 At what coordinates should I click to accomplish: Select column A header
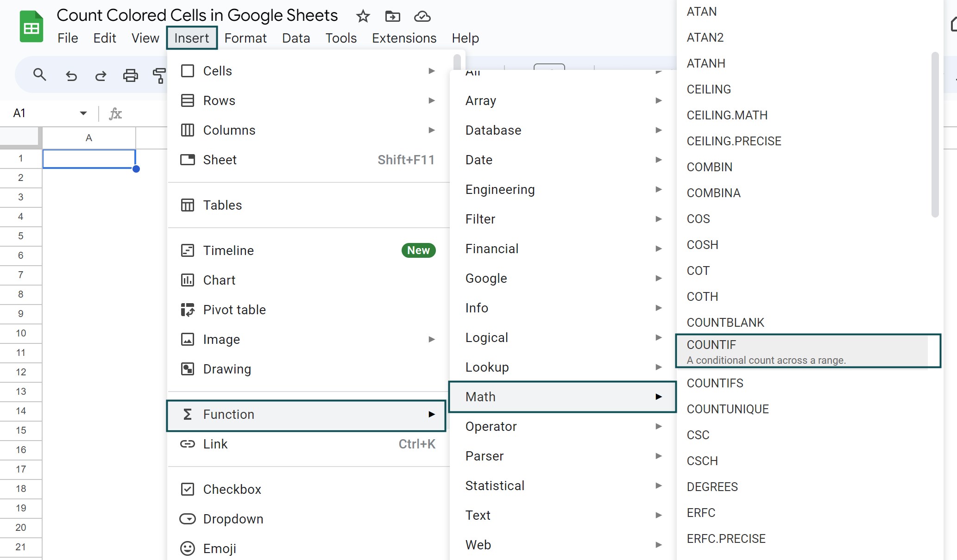(89, 138)
